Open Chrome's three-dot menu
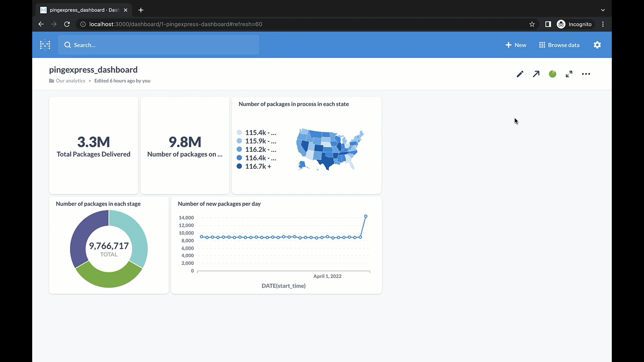The width and height of the screenshot is (644, 362). 603,24
